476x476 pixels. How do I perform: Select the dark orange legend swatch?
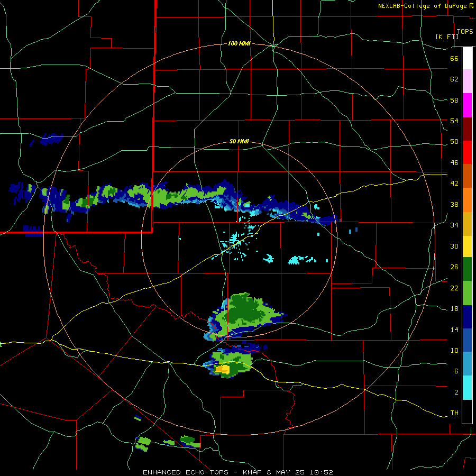(467, 176)
